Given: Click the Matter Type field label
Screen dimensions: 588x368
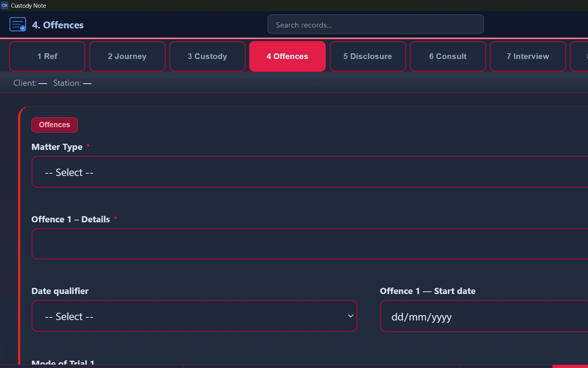Looking at the screenshot, I should click(x=57, y=147).
